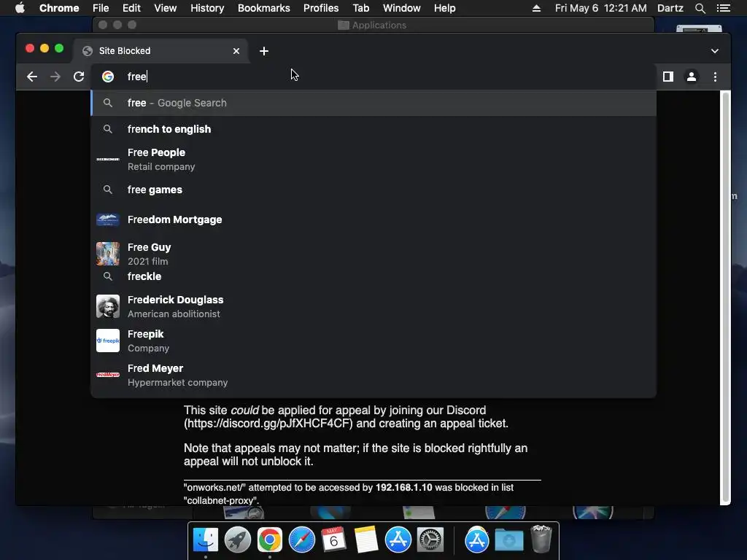
Task: Open the Trash in the Dock
Action: click(541, 539)
